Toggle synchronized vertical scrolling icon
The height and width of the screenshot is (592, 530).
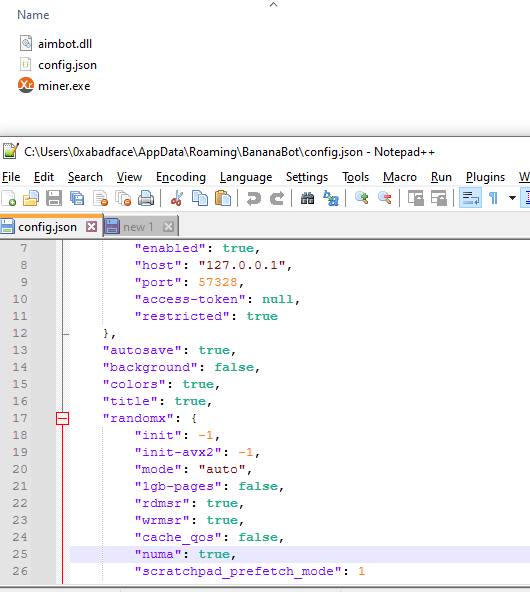pyautogui.click(x=416, y=198)
